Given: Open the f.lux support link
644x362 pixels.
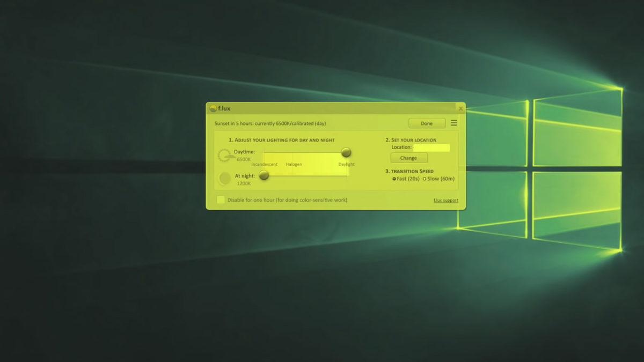Looking at the screenshot, I should click(445, 201).
